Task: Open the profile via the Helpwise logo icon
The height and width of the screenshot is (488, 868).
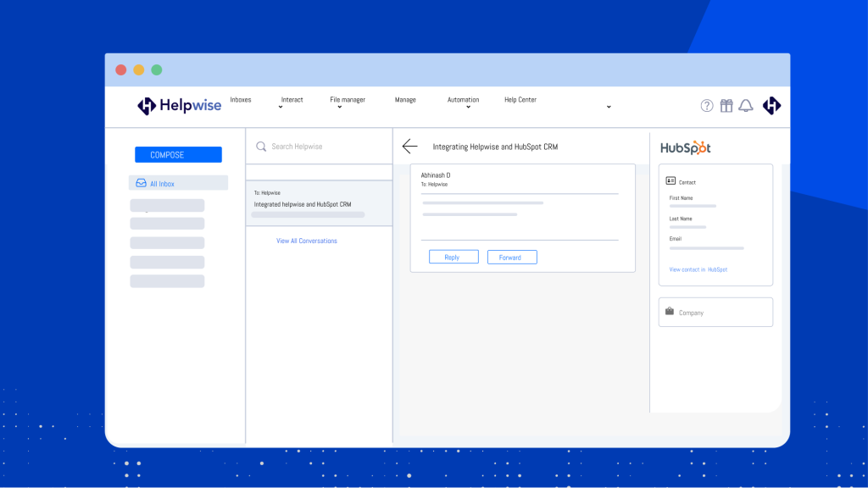Action: click(x=771, y=105)
